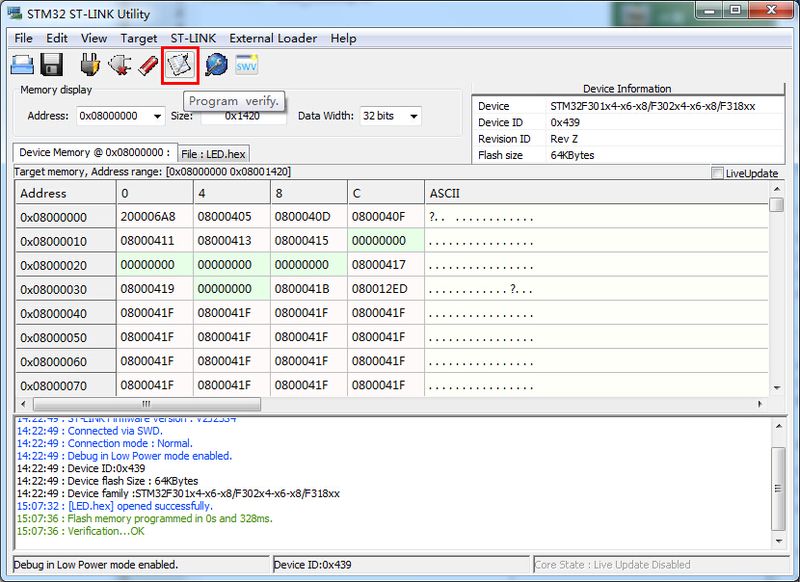Screen dimensions: 800x582
Task: Click the memory table scroll-down arrow
Action: point(777,388)
